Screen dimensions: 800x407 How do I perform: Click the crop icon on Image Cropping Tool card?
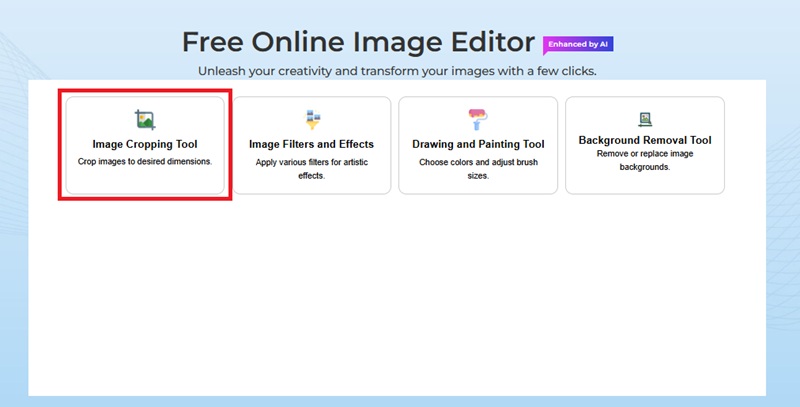point(145,120)
